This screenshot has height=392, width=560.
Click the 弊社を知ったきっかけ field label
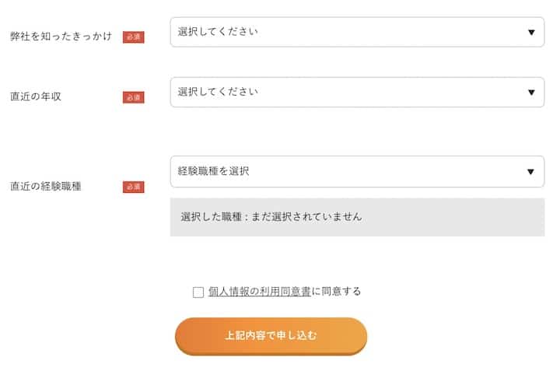61,37
